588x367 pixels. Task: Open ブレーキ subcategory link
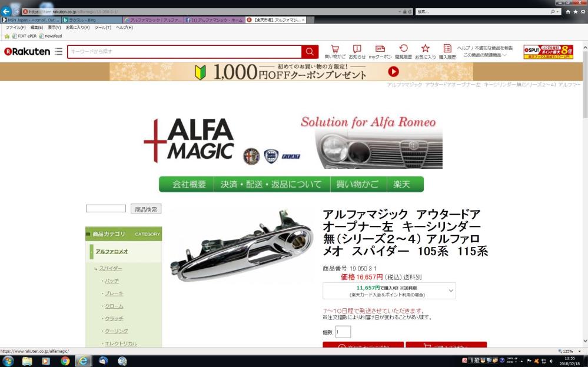pos(114,293)
